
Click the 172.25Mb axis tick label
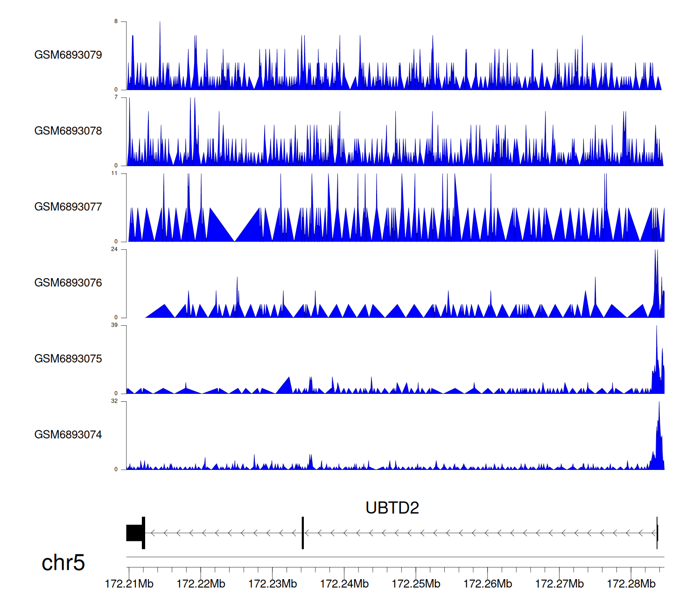tap(416, 584)
